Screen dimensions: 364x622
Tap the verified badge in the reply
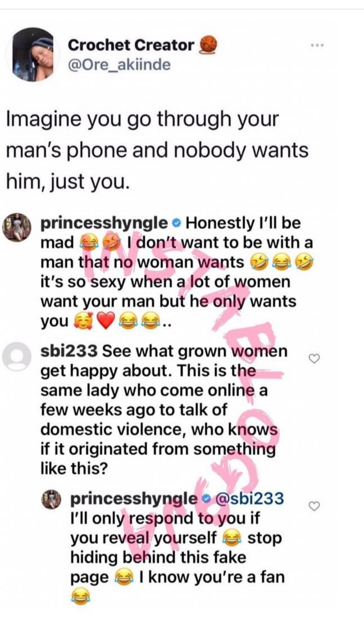coord(204,499)
